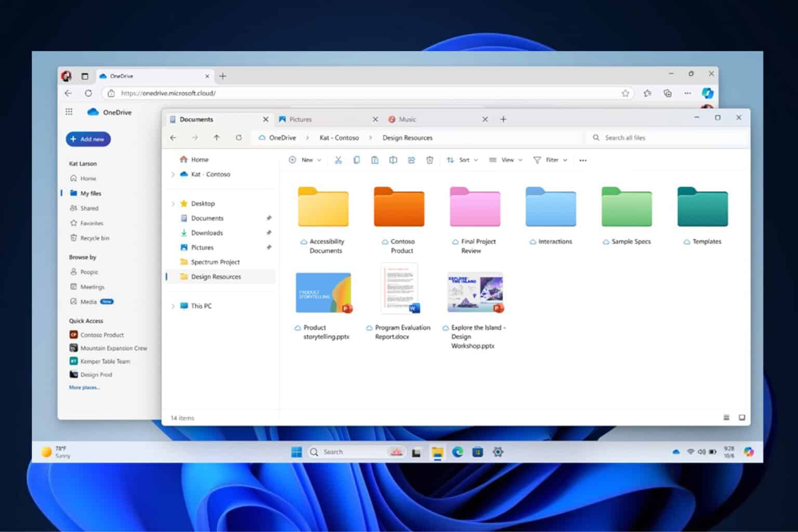Image resolution: width=798 pixels, height=532 pixels.
Task: Select Program Evaluation Report.docx file
Action: (x=399, y=302)
